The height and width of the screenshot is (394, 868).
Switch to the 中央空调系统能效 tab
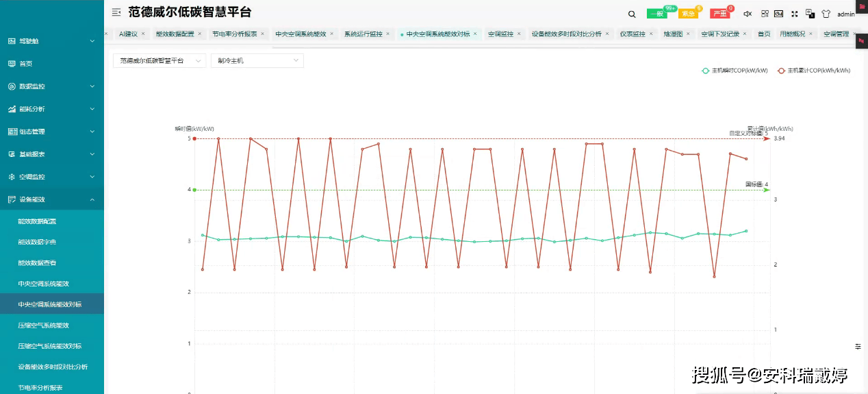coord(301,34)
